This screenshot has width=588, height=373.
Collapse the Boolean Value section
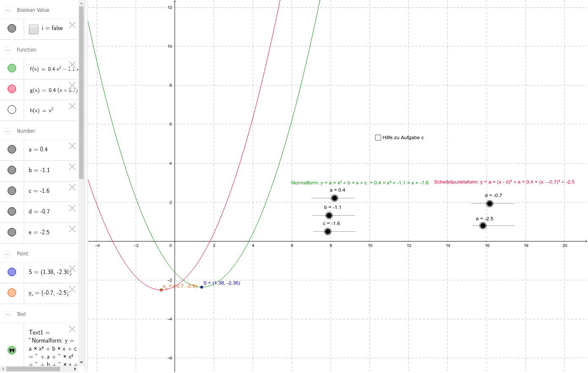coord(8,10)
